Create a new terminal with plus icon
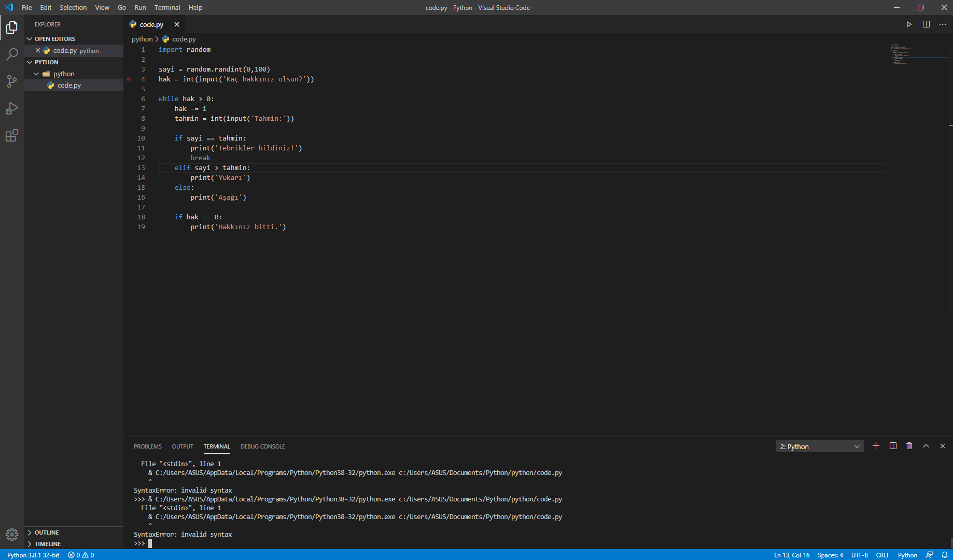Image resolution: width=953 pixels, height=560 pixels. [876, 446]
